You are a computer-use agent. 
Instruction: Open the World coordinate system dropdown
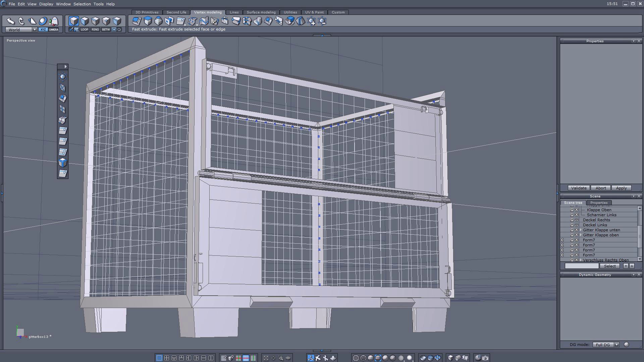pos(34,29)
